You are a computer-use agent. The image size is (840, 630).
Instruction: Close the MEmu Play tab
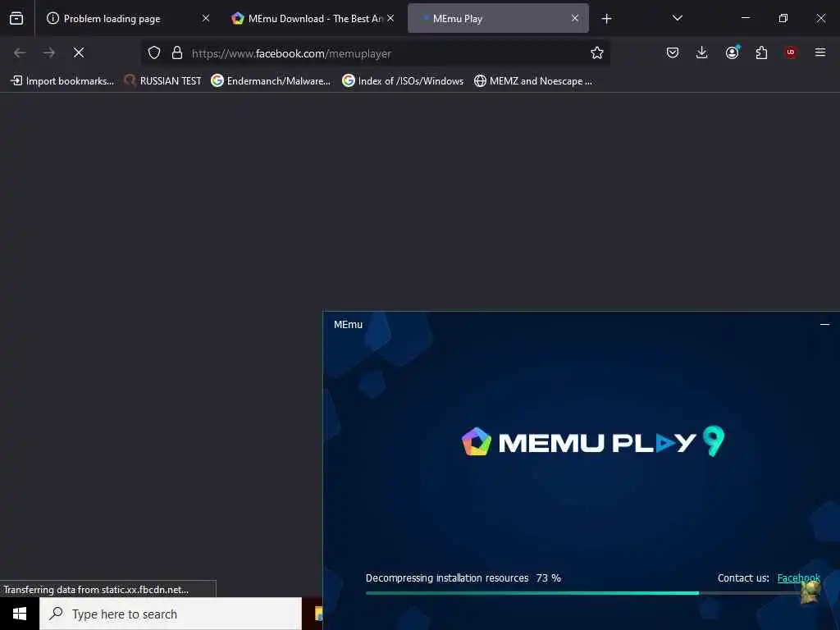[575, 18]
